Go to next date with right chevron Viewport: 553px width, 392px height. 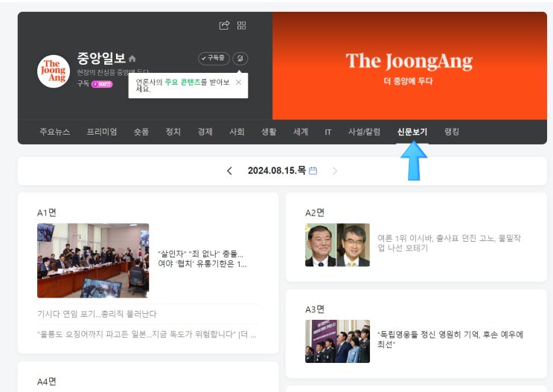pos(335,171)
